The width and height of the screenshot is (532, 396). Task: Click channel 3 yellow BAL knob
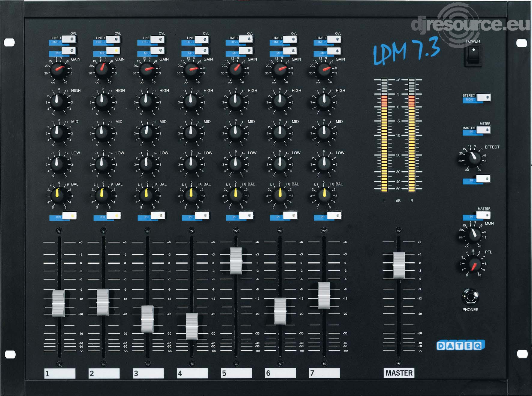pos(147,195)
